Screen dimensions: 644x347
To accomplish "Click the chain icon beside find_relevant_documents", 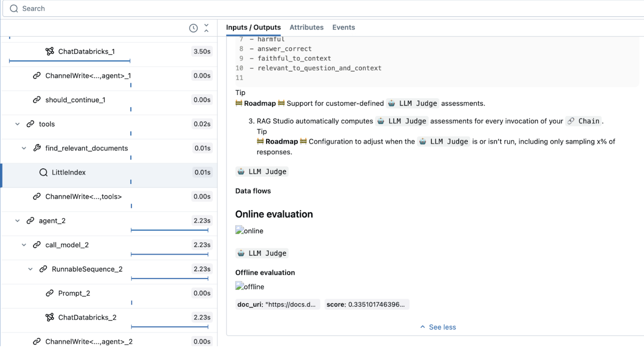I will tap(37, 148).
